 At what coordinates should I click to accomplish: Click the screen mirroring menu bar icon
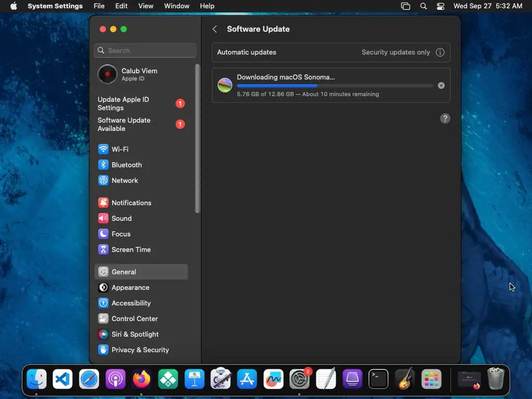(405, 6)
